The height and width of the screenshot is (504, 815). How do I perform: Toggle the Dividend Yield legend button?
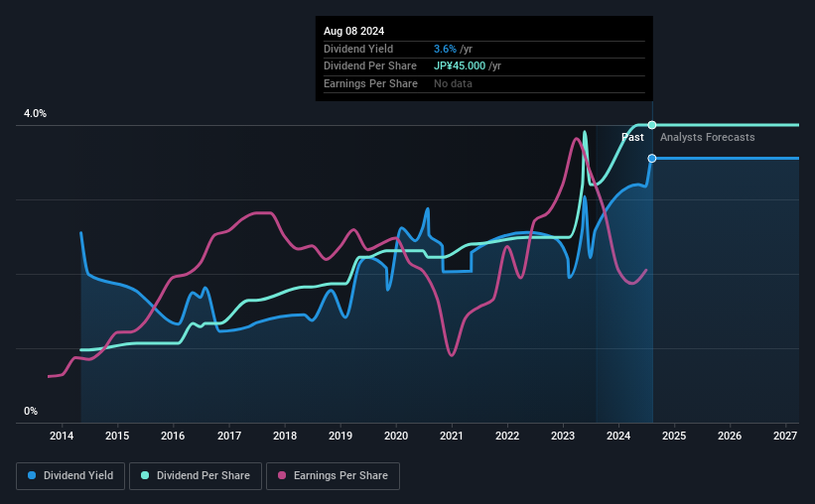(x=70, y=476)
